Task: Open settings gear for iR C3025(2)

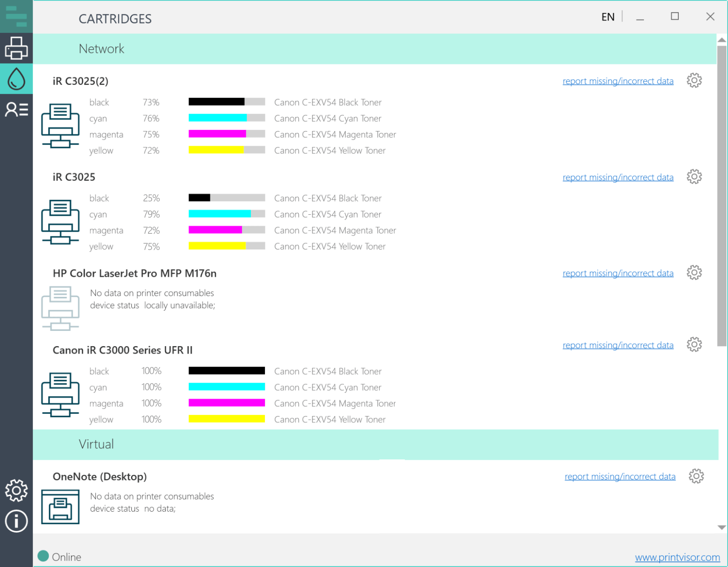Action: click(694, 80)
